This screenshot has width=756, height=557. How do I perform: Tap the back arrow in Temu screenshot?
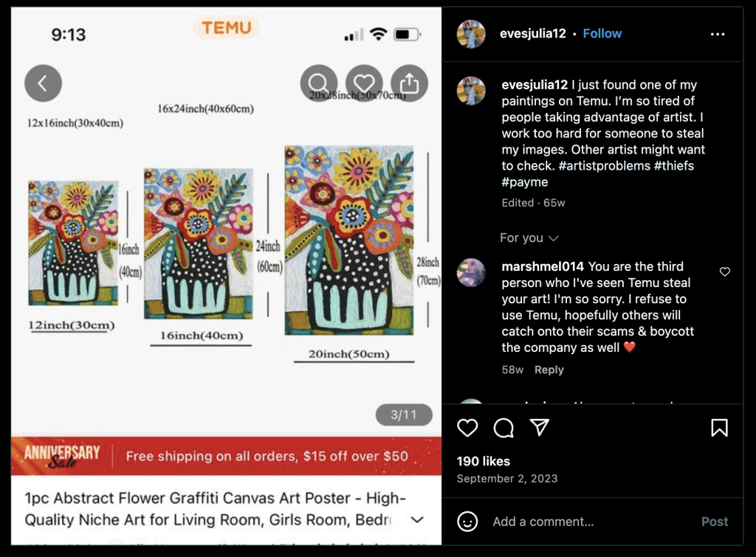coord(43,83)
